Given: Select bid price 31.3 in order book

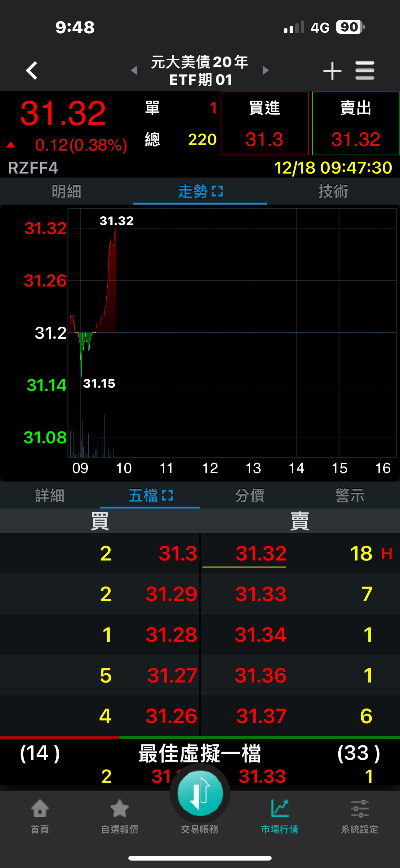Looking at the screenshot, I should click(178, 554).
